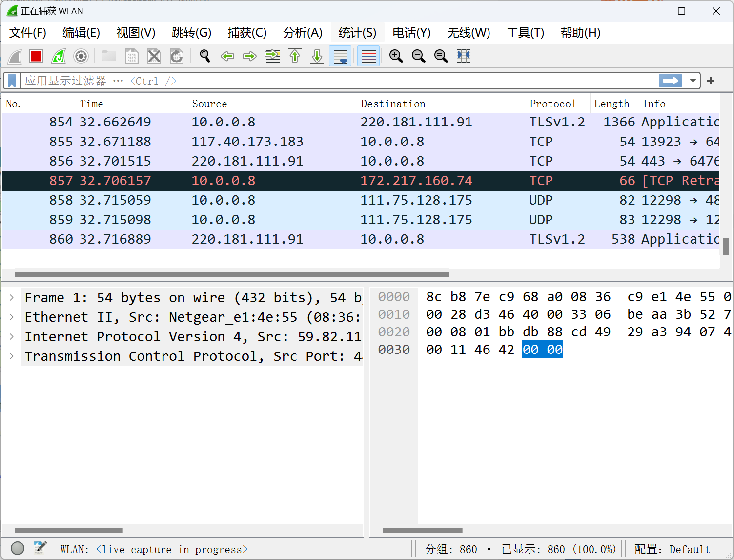The image size is (734, 560).
Task: Jump to the last packet
Action: pos(317,56)
